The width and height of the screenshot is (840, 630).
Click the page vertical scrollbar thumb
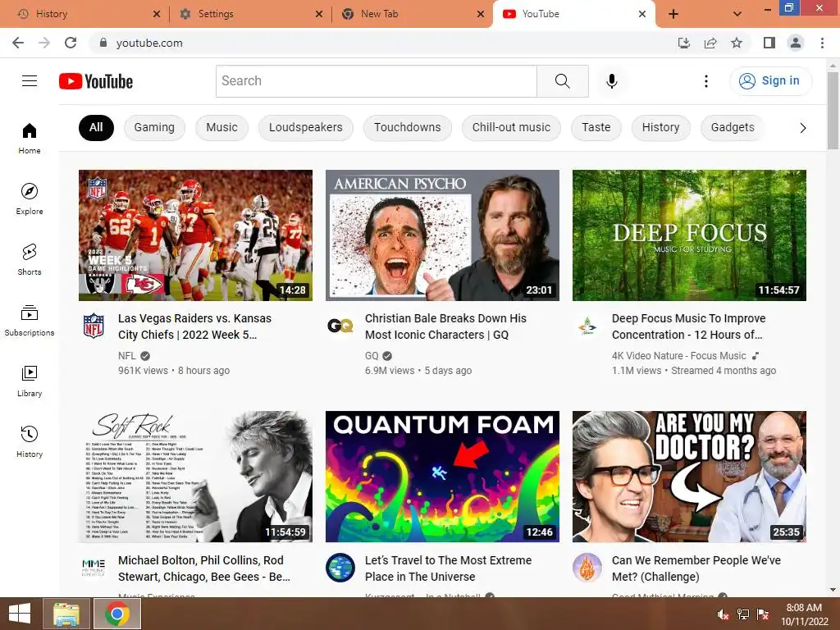pos(833,111)
